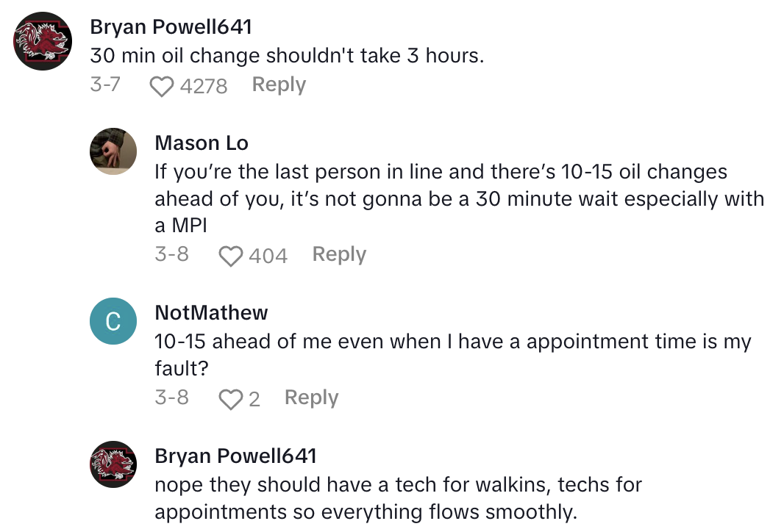Image resolution: width=784 pixels, height=532 pixels.
Task: Reply to Mason Lo's comment
Action: tap(339, 254)
